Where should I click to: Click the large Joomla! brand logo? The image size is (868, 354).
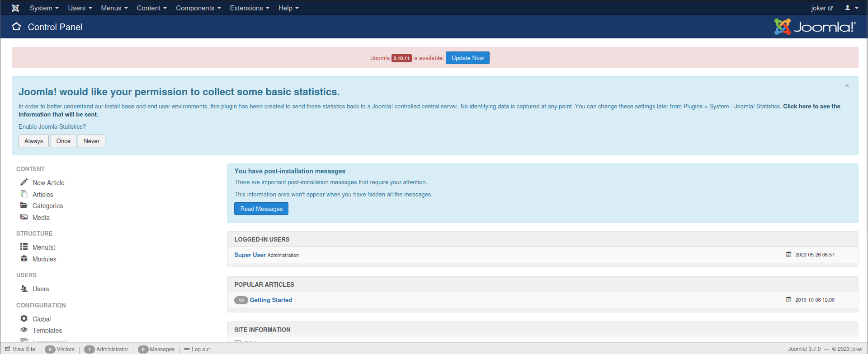pos(815,27)
